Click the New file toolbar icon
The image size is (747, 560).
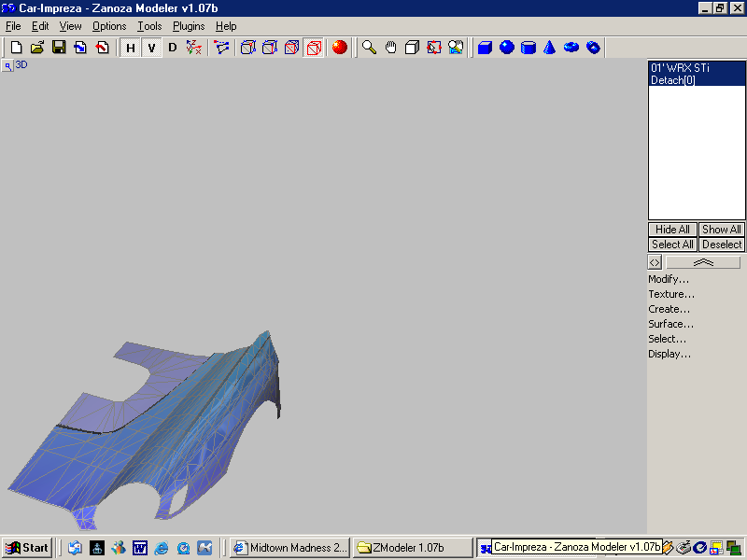pos(16,47)
